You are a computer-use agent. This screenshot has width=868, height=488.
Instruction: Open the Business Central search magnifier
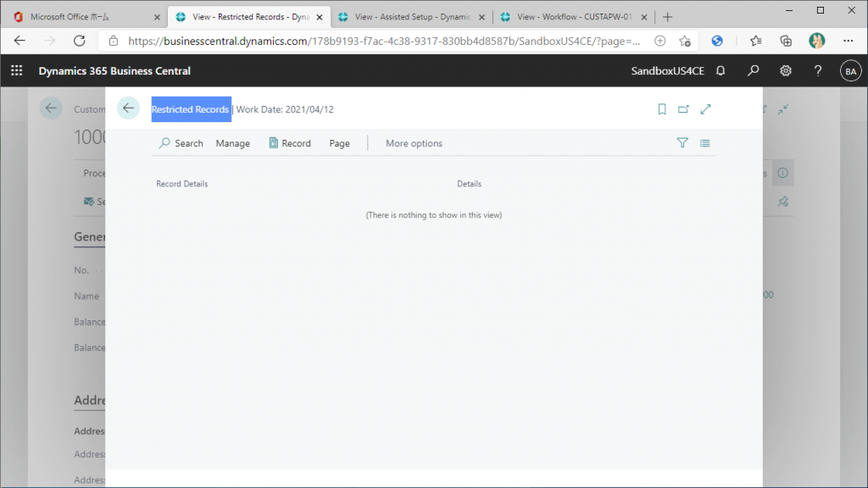pos(753,71)
